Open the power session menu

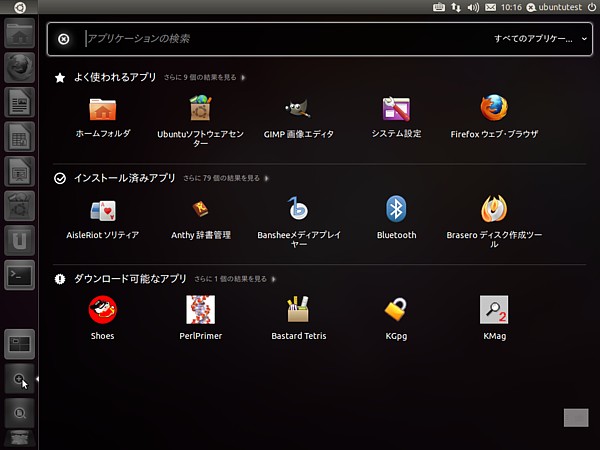coord(592,7)
